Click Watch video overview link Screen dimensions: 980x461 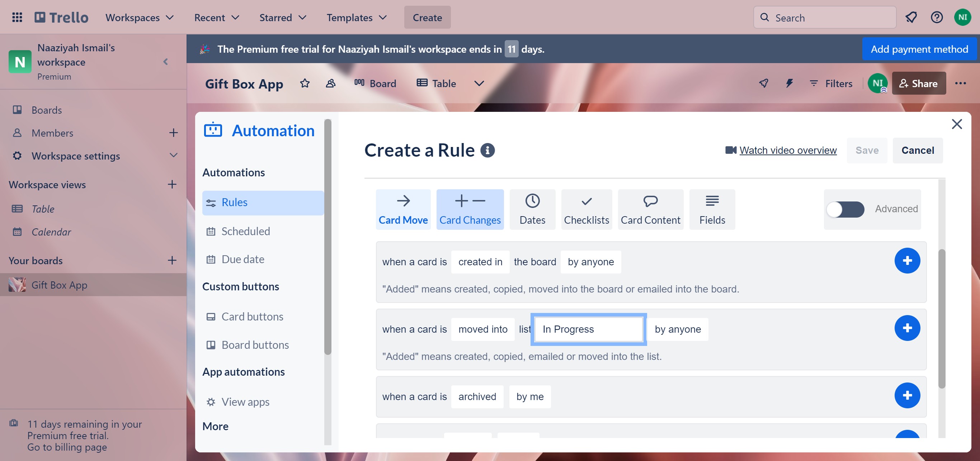[787, 150]
